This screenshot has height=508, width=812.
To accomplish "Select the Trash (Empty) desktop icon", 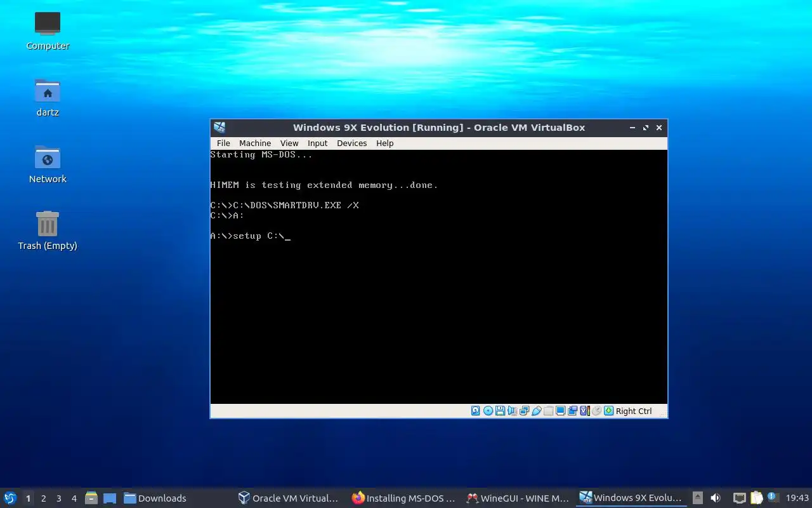I will (48, 231).
